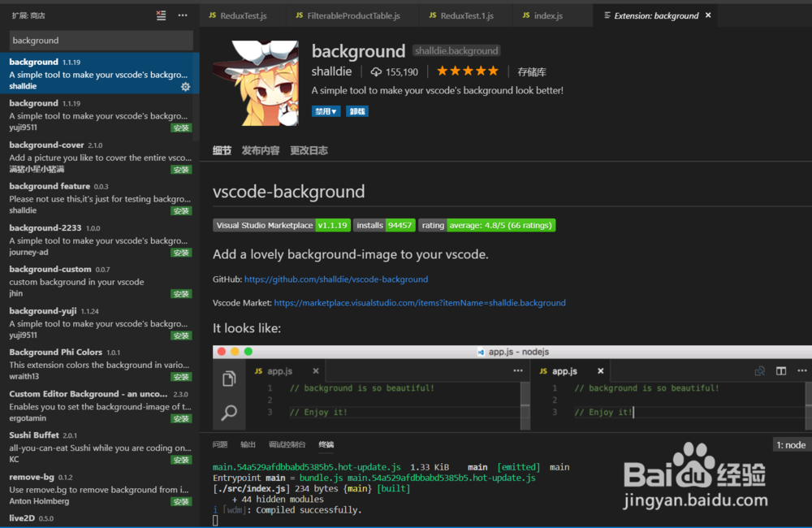Click the extension's anime character logo

(256, 83)
